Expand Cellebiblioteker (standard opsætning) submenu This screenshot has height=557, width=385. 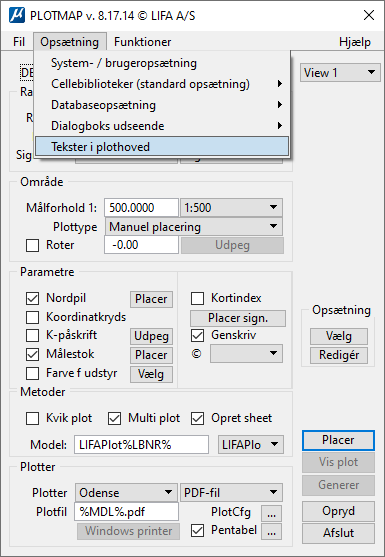162,84
